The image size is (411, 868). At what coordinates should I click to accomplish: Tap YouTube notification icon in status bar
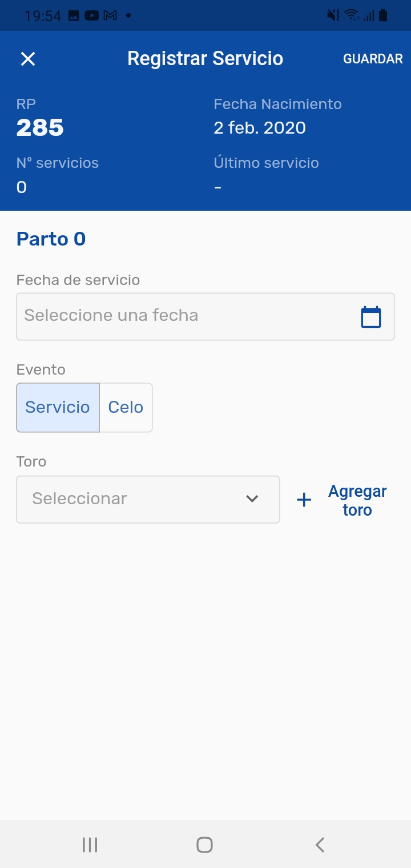(91, 16)
